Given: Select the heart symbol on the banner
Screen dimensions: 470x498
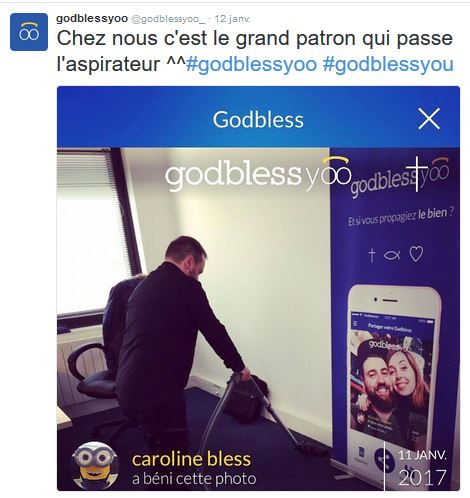Looking at the screenshot, I should [416, 254].
